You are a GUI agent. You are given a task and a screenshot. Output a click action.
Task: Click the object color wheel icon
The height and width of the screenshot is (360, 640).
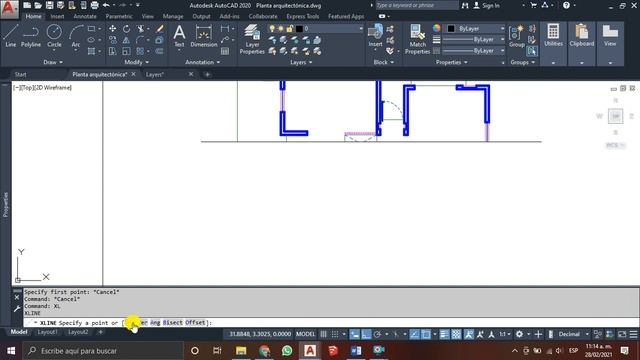pyautogui.click(x=436, y=28)
